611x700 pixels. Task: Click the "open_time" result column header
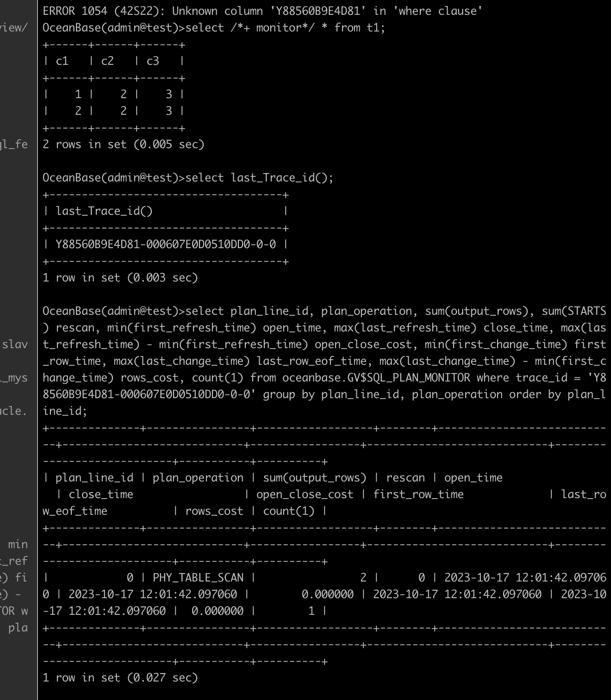click(474, 478)
